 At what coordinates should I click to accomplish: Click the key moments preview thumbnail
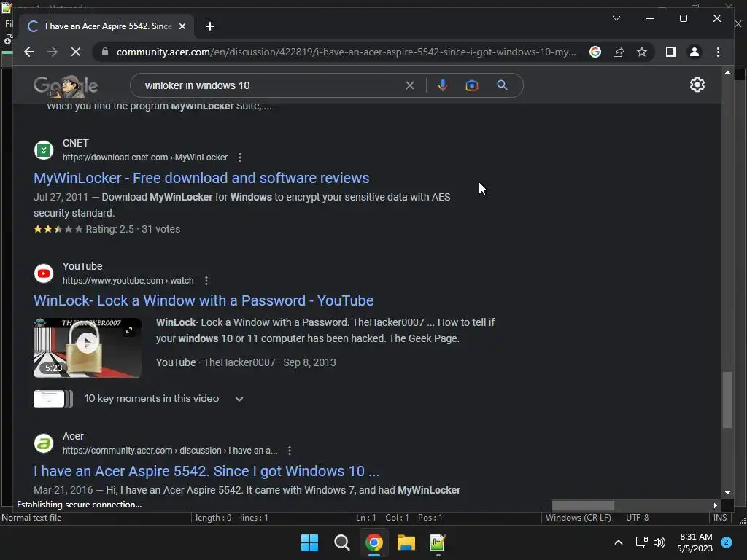53,399
